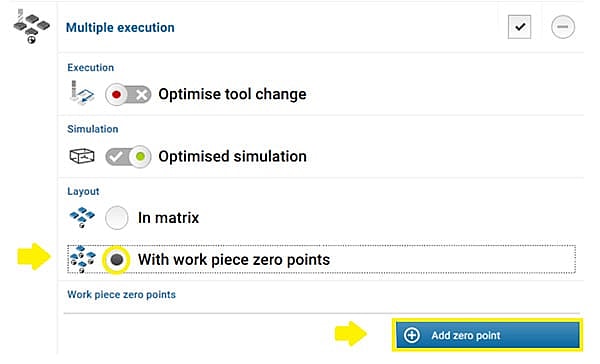Add a new zero point

pyautogui.click(x=488, y=335)
